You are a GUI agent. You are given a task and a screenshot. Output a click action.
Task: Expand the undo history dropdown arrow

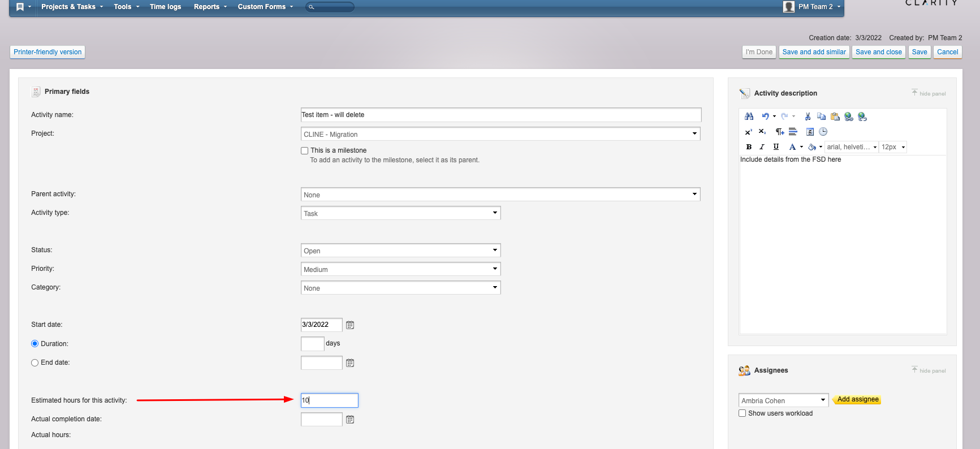[774, 116]
